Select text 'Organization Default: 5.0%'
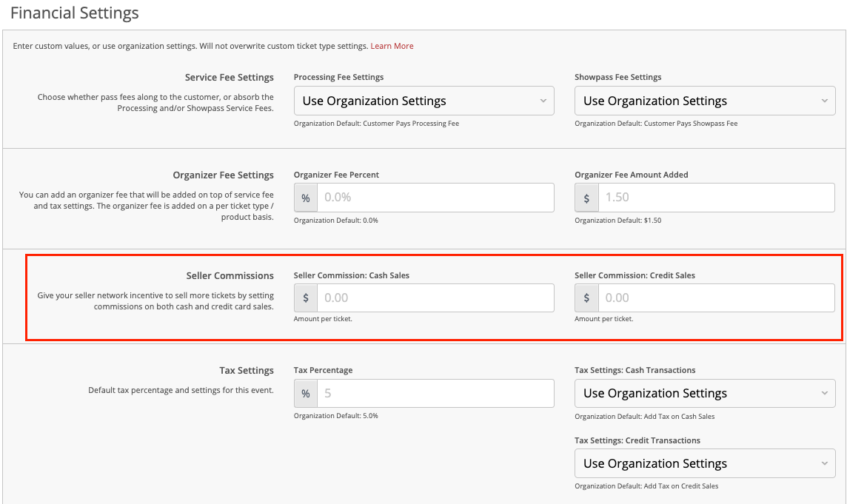 pyautogui.click(x=336, y=416)
